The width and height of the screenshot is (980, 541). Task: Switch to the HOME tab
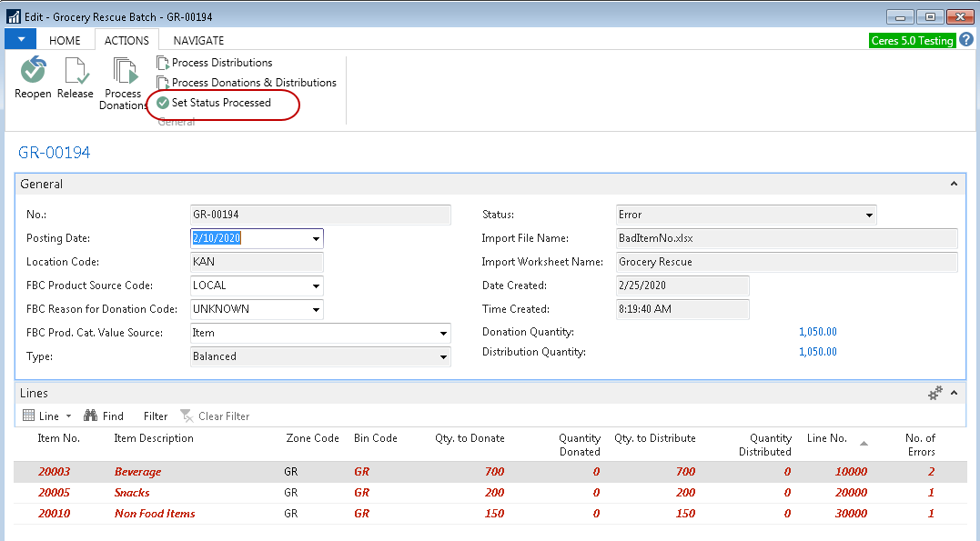pyautogui.click(x=65, y=40)
